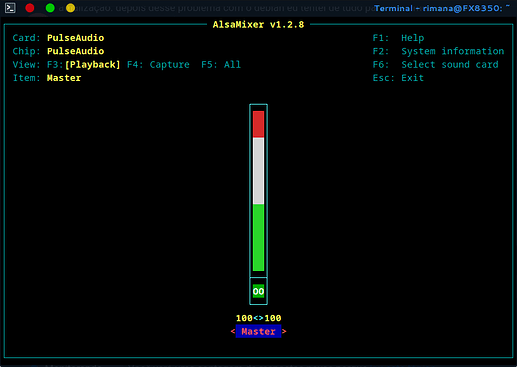Image resolution: width=517 pixels, height=367 pixels.
Task: Switch to the F3 Playback view
Action: [x=83, y=64]
